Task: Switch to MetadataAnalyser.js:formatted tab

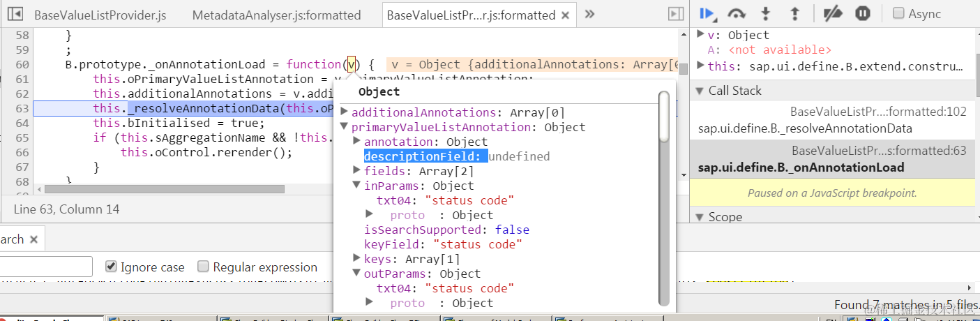Action: click(276, 15)
